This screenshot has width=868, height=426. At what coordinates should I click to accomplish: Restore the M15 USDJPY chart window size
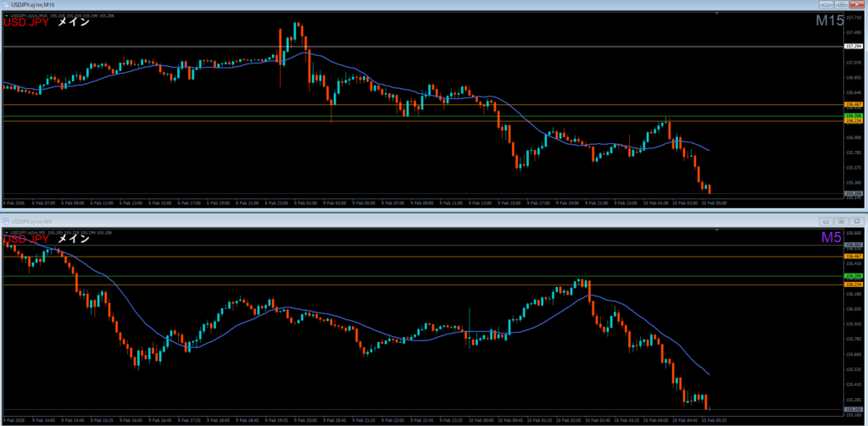[842, 5]
